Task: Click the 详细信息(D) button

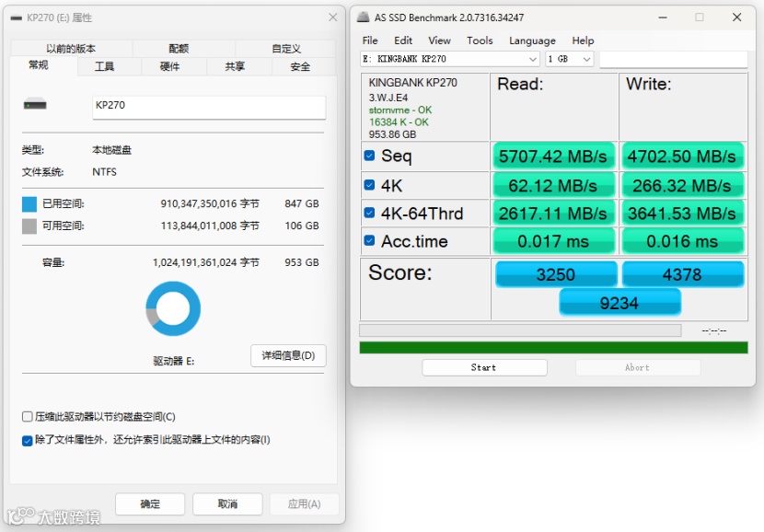Action: [x=288, y=355]
